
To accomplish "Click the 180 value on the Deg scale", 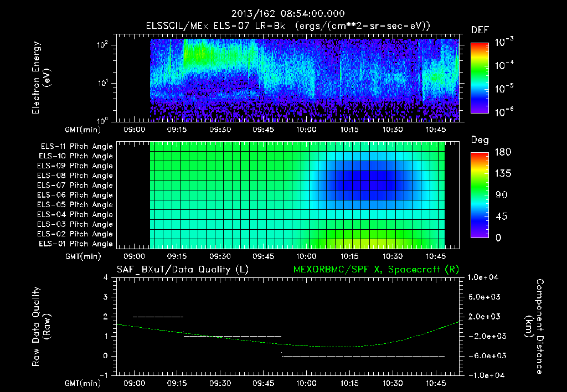I will click(503, 152).
